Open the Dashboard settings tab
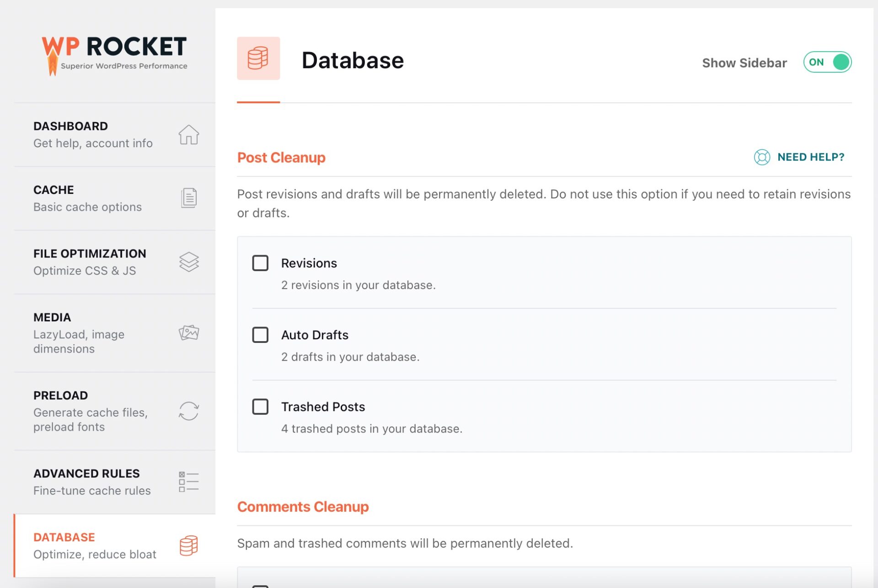 click(91, 134)
